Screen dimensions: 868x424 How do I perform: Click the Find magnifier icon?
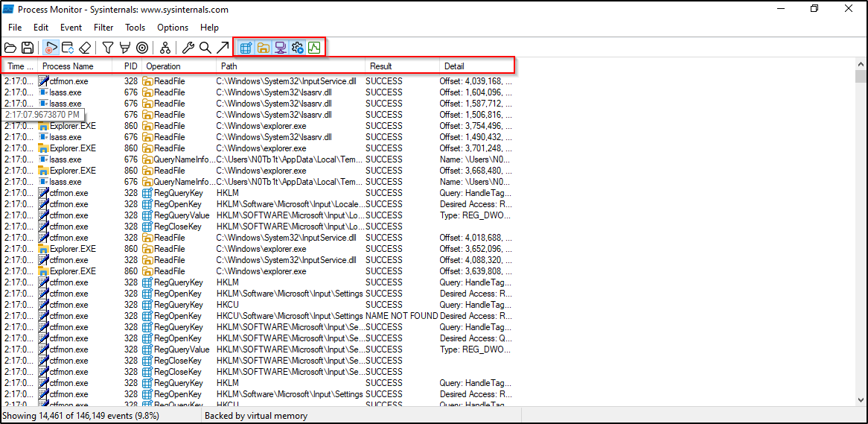(205, 48)
